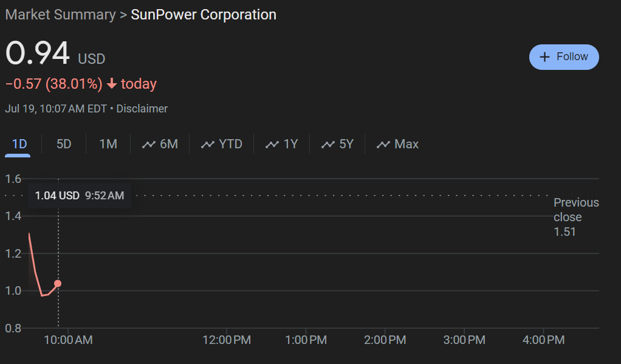The height and width of the screenshot is (364, 621).
Task: Click the 0.94 current price value
Action: click(x=38, y=53)
